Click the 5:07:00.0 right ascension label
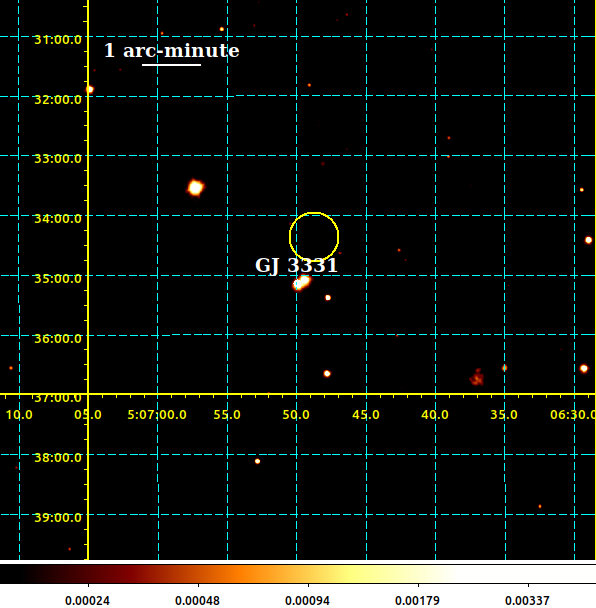The image size is (596, 608). point(157,415)
